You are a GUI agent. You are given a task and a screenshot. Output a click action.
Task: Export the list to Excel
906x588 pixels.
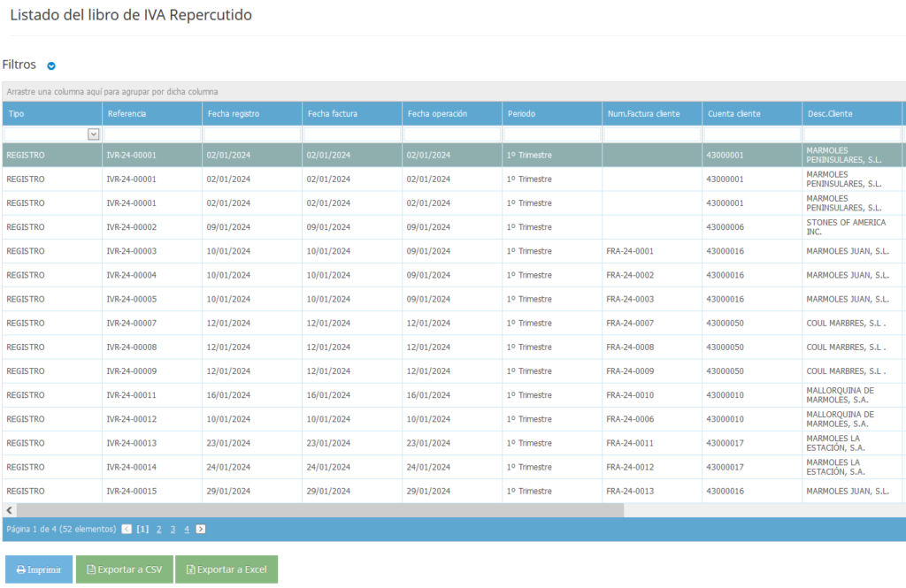coord(226,569)
